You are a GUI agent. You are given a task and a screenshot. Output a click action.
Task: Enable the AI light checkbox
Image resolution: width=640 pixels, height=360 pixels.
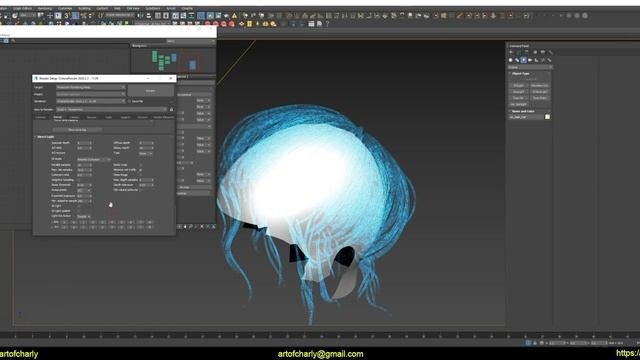(x=79, y=206)
